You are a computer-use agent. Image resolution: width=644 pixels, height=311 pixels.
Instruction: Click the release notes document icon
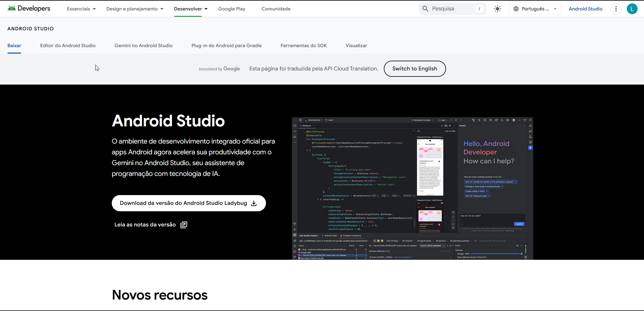pyautogui.click(x=184, y=225)
